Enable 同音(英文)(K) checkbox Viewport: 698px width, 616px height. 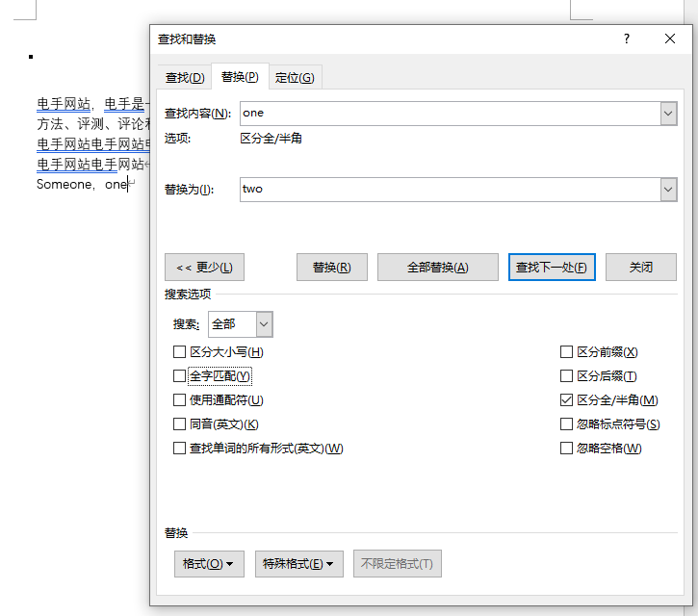coord(179,424)
